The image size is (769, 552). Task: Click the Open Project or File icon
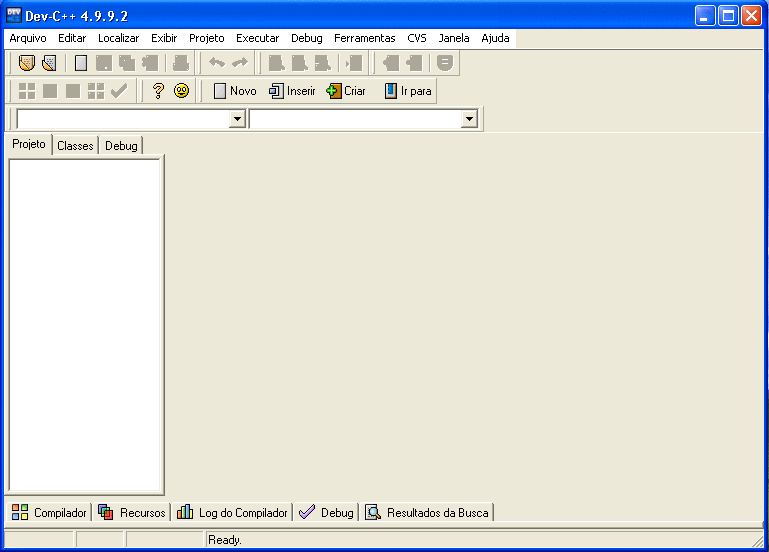(48, 63)
